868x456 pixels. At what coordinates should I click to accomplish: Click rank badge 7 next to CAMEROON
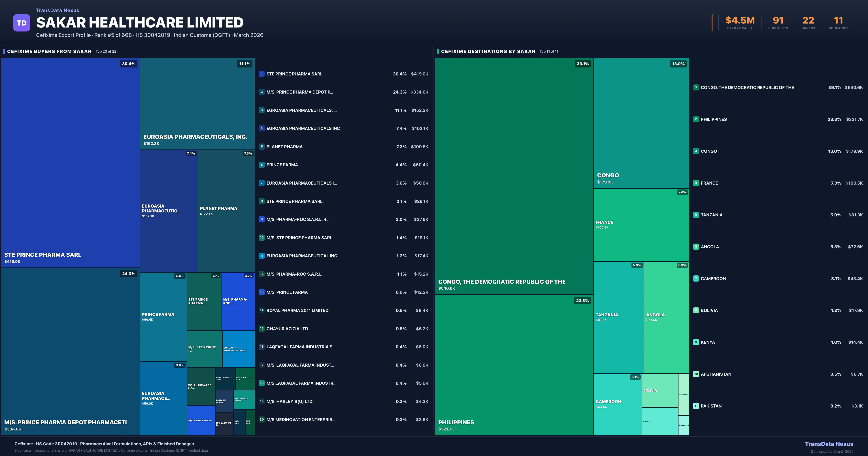click(x=696, y=279)
